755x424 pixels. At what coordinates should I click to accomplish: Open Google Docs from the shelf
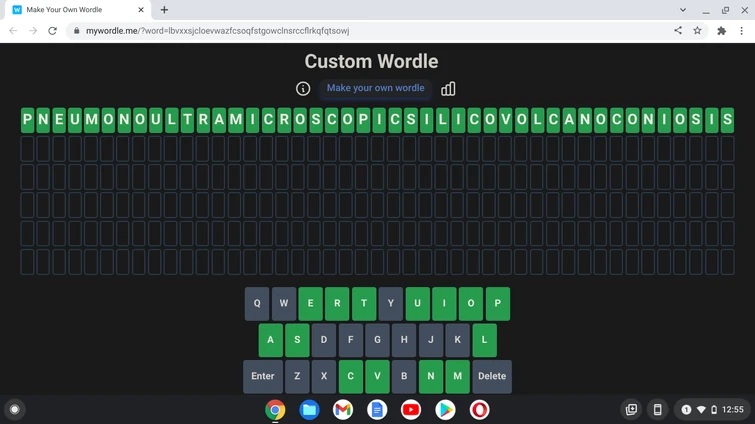tap(377, 410)
